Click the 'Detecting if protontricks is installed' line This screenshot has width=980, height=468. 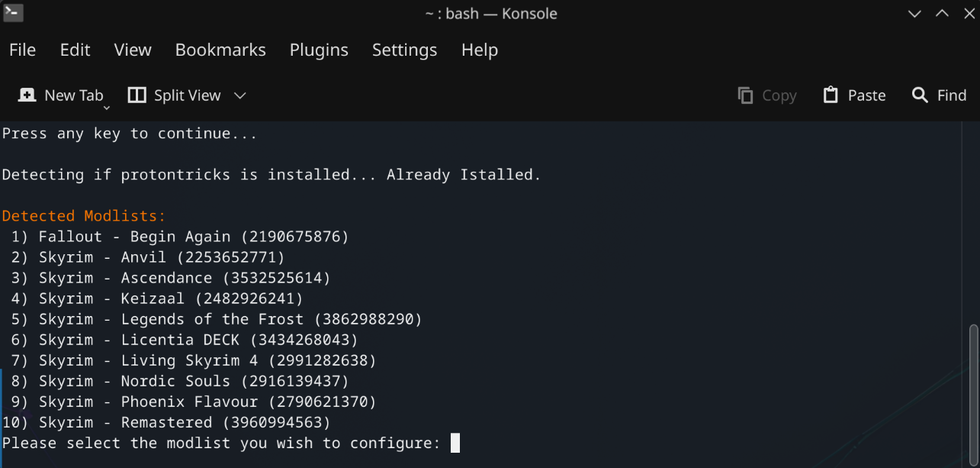click(x=272, y=175)
